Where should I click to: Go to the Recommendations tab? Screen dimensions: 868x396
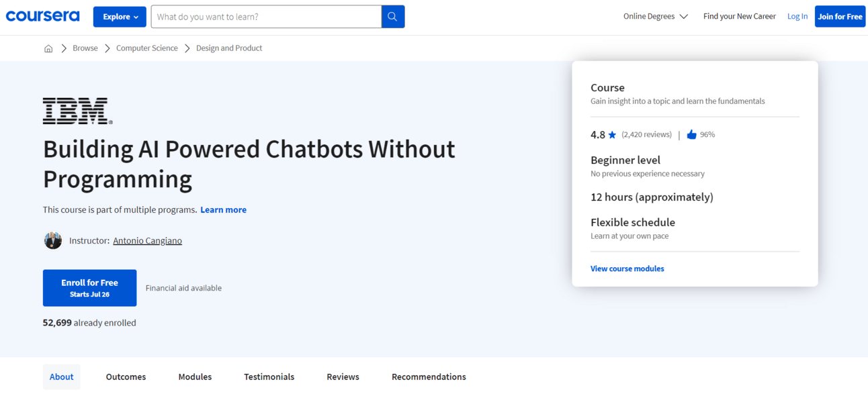pyautogui.click(x=429, y=377)
